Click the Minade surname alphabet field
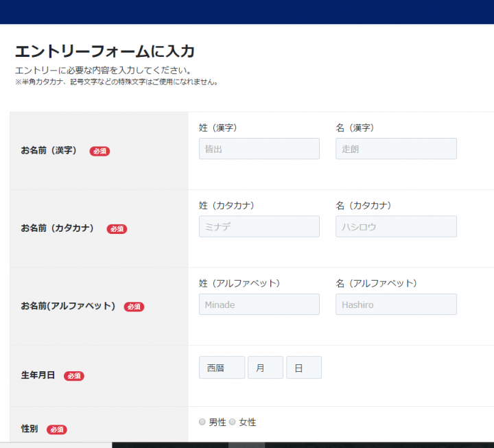494x448 pixels. (x=259, y=305)
